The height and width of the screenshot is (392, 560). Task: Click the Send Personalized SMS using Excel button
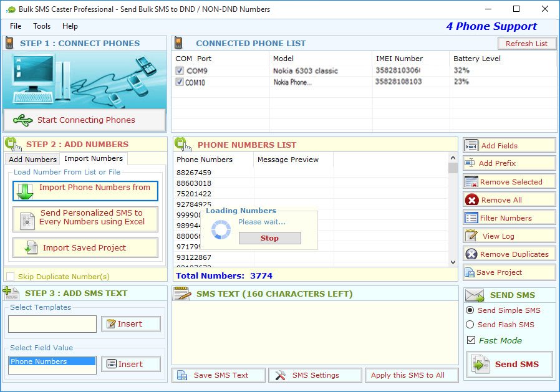85,219
